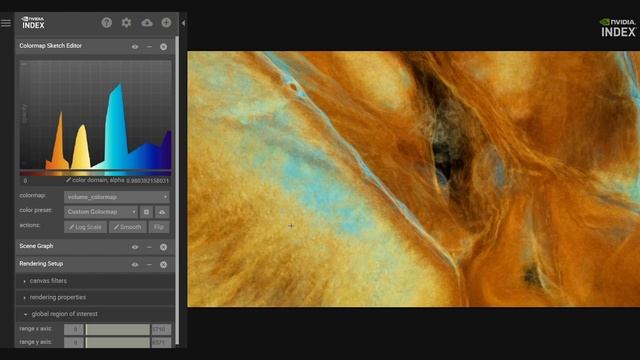
Task: Click the Rendering Setup panel title
Action: click(x=41, y=264)
